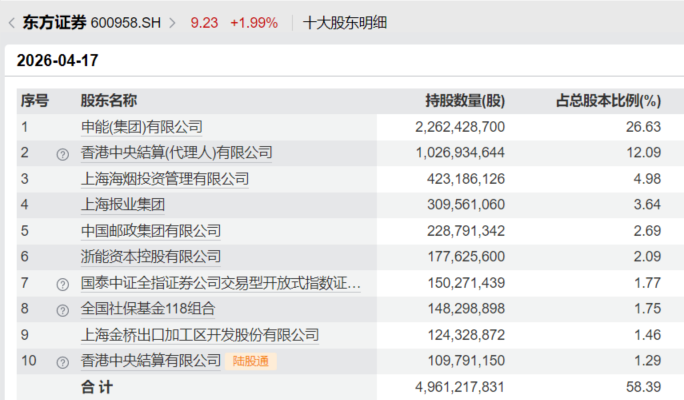This screenshot has width=684, height=400.
Task: Open shareholder link 上海海烟投资管理有限公司
Action: coord(165,179)
